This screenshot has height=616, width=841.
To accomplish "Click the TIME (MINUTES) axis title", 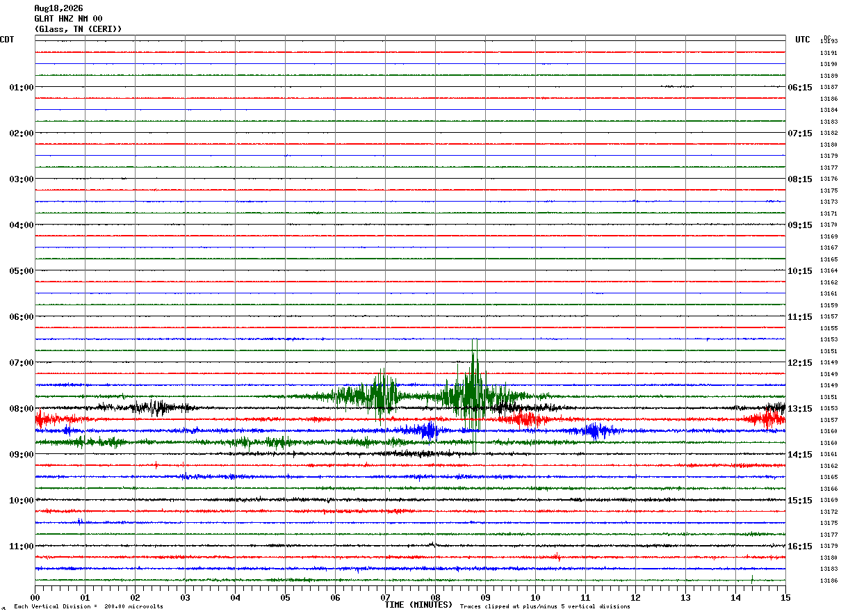I will pos(418,605).
